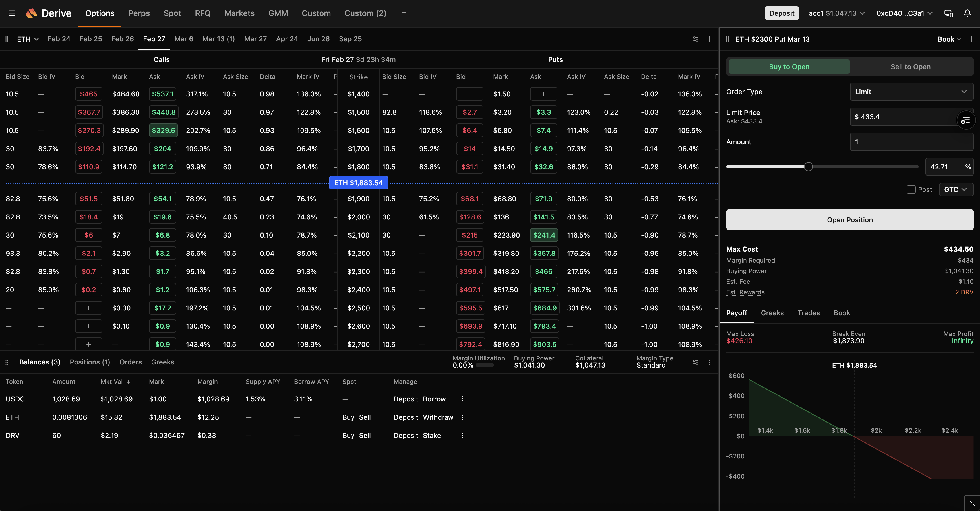980x511 pixels.
Task: Click the Deposit button
Action: pos(781,13)
